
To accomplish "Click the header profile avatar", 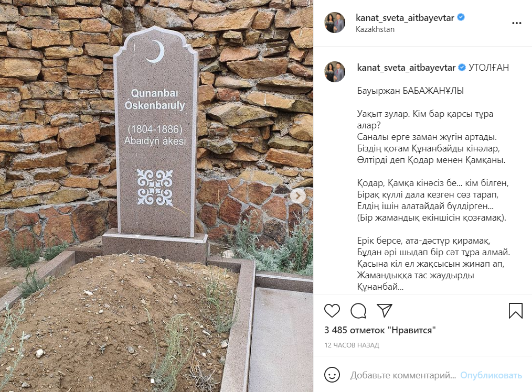I will 335,23.
